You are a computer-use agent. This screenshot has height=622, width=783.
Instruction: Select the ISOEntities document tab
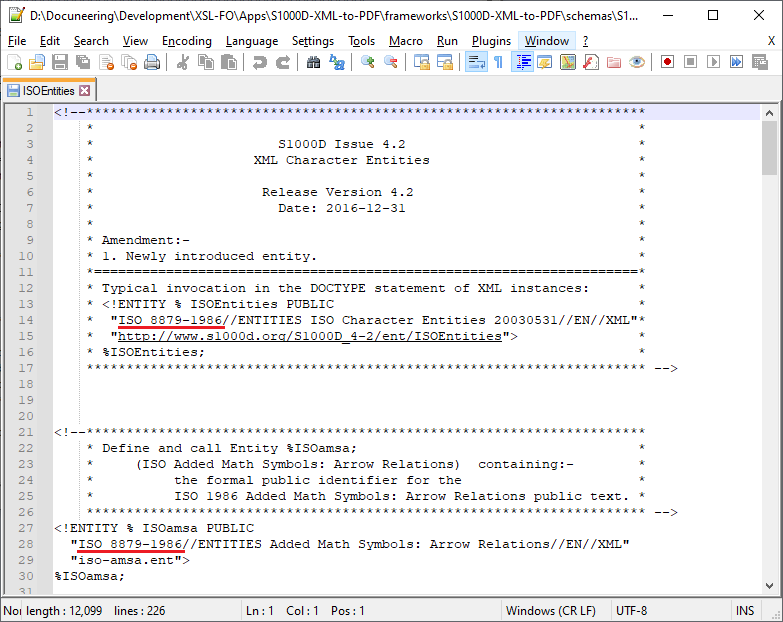[48, 90]
